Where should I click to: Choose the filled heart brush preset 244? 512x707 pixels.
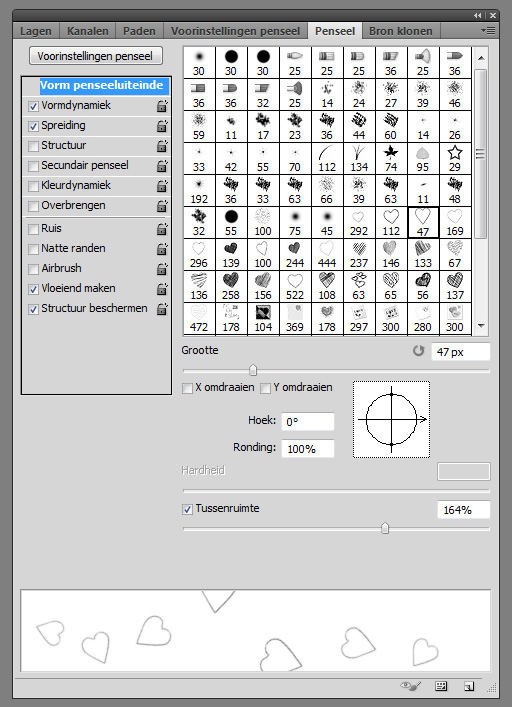click(x=295, y=255)
